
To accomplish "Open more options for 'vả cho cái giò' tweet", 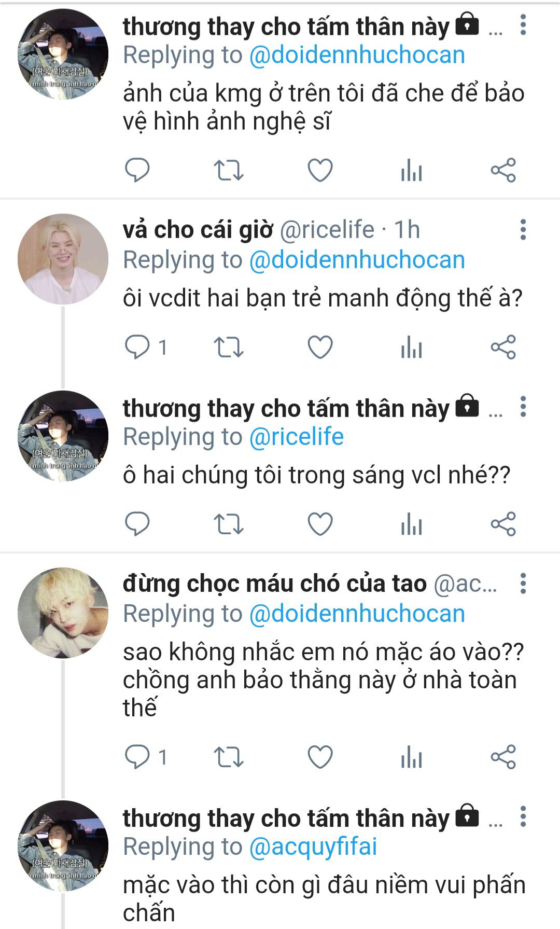I will (x=523, y=230).
